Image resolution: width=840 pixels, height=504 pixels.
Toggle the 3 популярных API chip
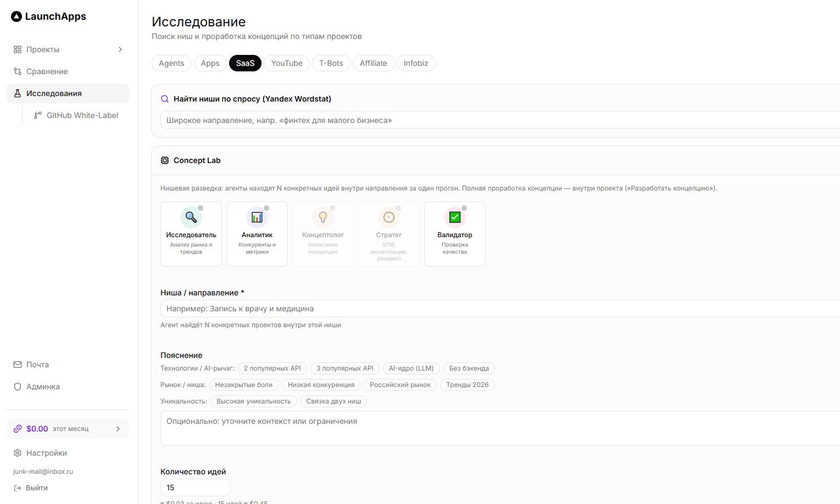tap(345, 368)
